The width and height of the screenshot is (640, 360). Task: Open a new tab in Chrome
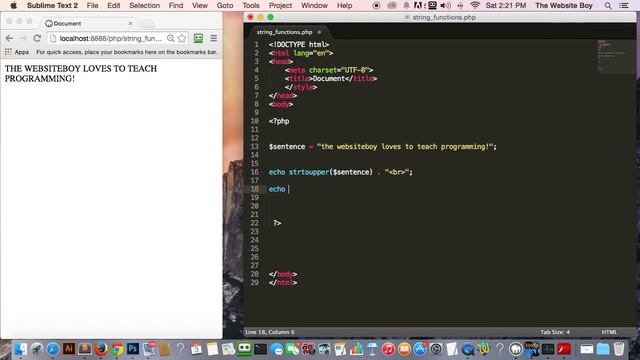[147, 24]
